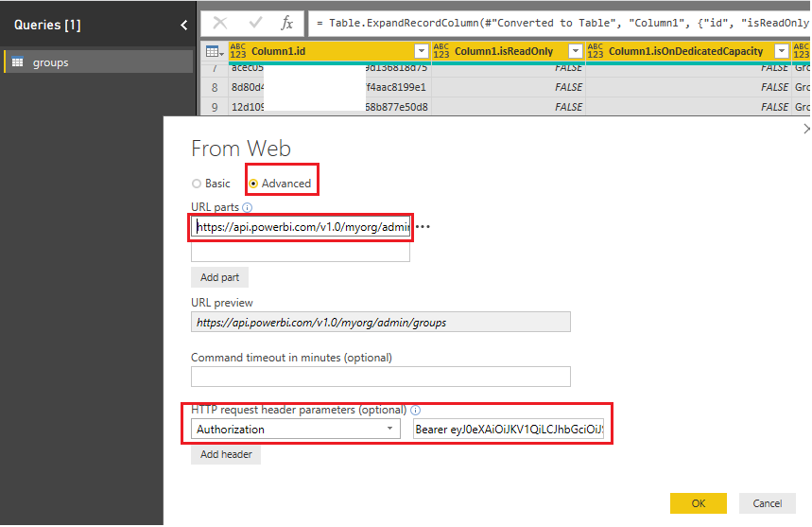Click the URL parts info icon
Screen dimensions: 812x527
(x=248, y=207)
